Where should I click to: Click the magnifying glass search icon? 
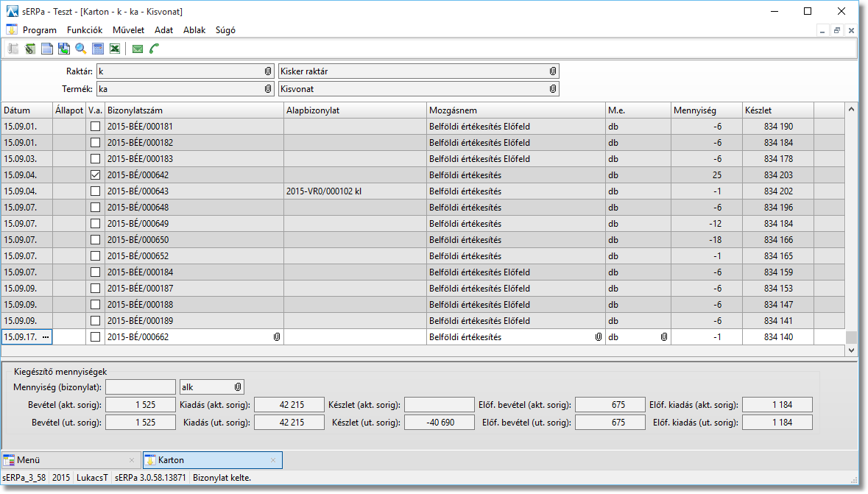(81, 49)
